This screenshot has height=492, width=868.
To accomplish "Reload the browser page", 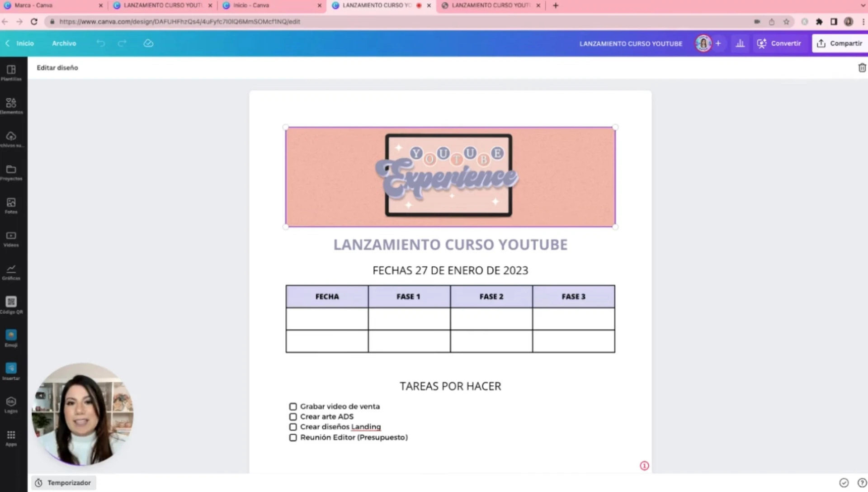I will 34,21.
